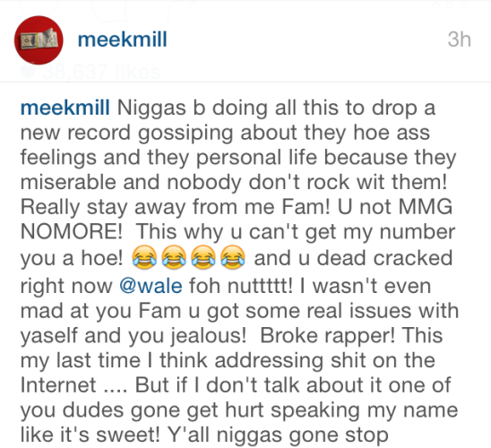Click the word 'jealous!' in the caption
Image resolution: width=491 pixels, height=448 pixels.
209,336
